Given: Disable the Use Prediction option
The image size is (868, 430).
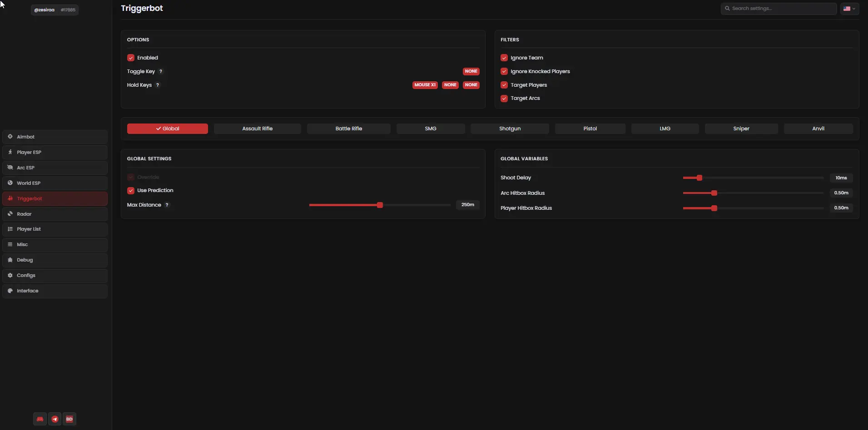Looking at the screenshot, I should coord(131,190).
